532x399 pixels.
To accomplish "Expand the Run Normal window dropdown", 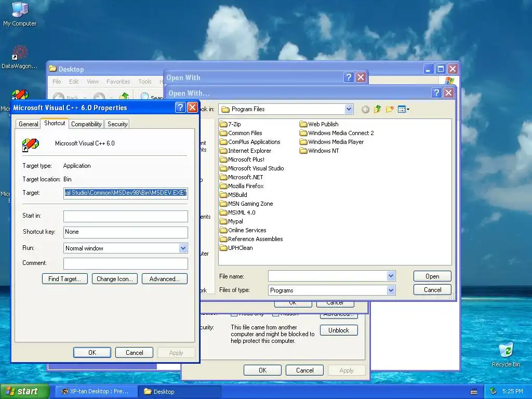I will [x=183, y=248].
